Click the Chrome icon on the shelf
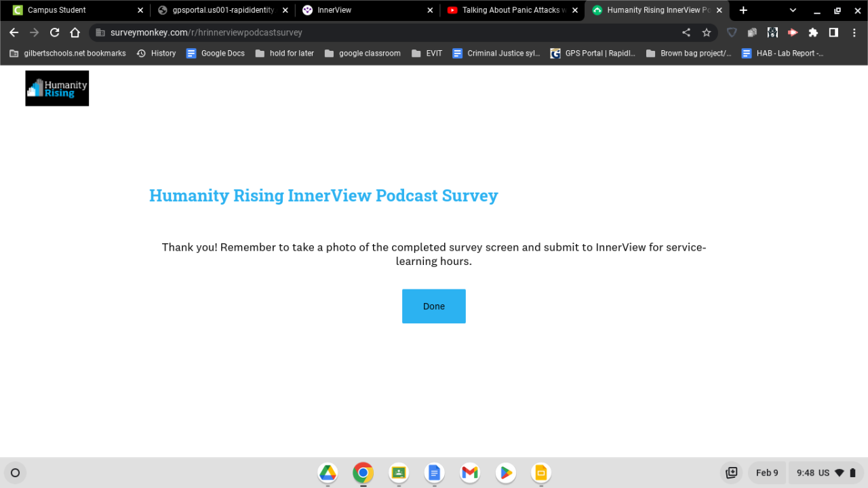The height and width of the screenshot is (488, 868). (363, 473)
